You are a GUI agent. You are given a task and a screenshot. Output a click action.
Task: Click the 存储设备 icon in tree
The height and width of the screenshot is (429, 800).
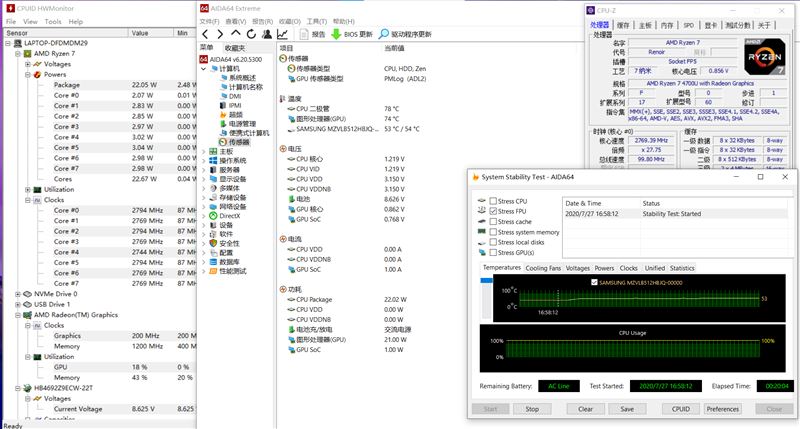[x=213, y=197]
